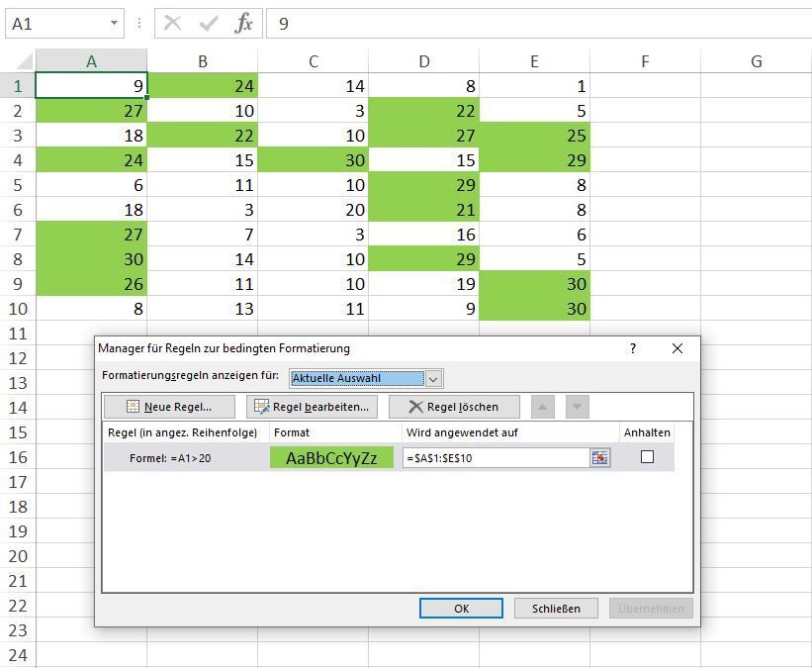This screenshot has width=812, height=668.
Task: Click cell D7 containing 16
Action: (x=424, y=235)
